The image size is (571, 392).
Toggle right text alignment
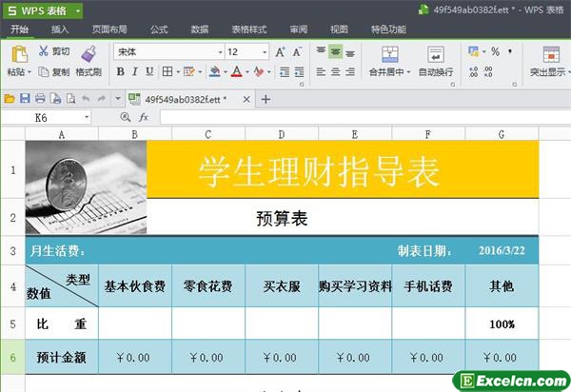350,72
